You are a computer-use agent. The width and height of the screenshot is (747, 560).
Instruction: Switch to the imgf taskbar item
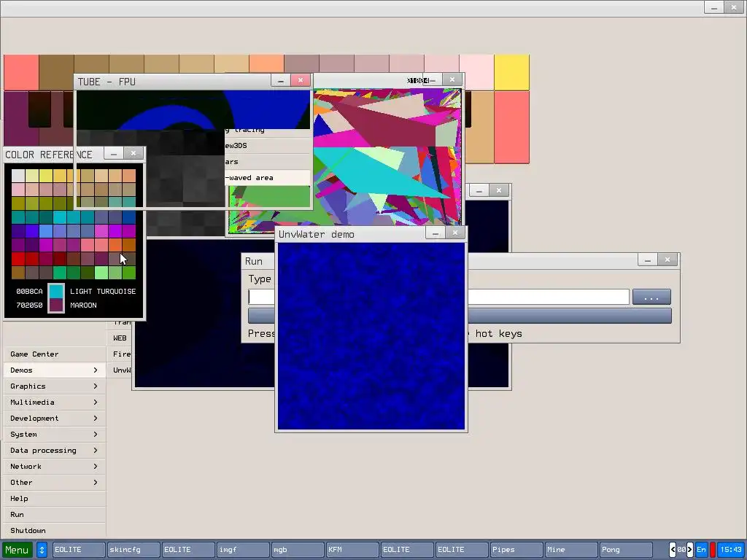pyautogui.click(x=243, y=550)
